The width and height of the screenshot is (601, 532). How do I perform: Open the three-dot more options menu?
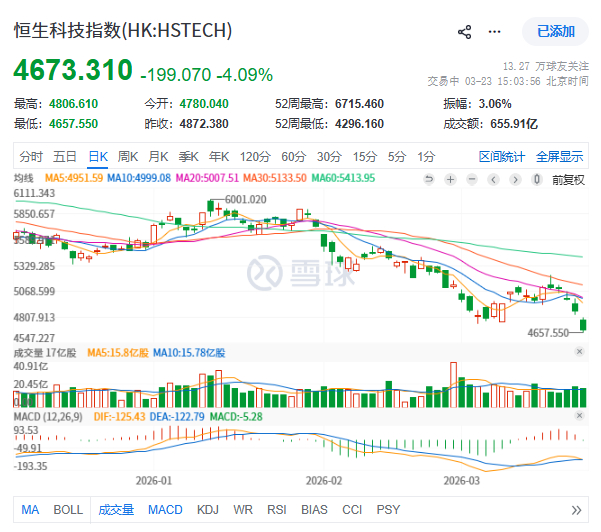point(494,32)
